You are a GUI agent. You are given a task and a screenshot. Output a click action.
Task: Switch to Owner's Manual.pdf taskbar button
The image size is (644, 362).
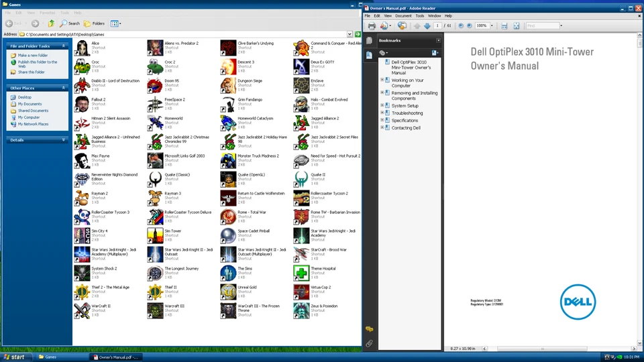point(116,357)
